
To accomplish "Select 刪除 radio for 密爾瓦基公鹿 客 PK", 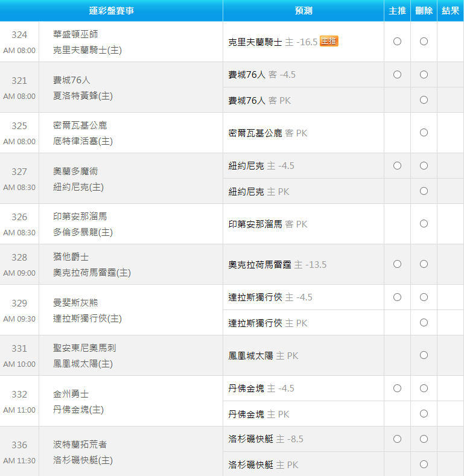I will click(424, 132).
